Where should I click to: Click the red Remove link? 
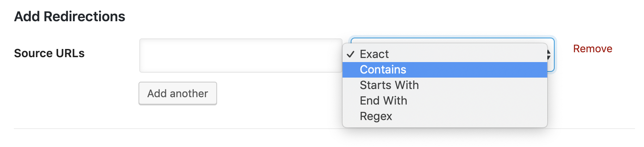click(592, 49)
